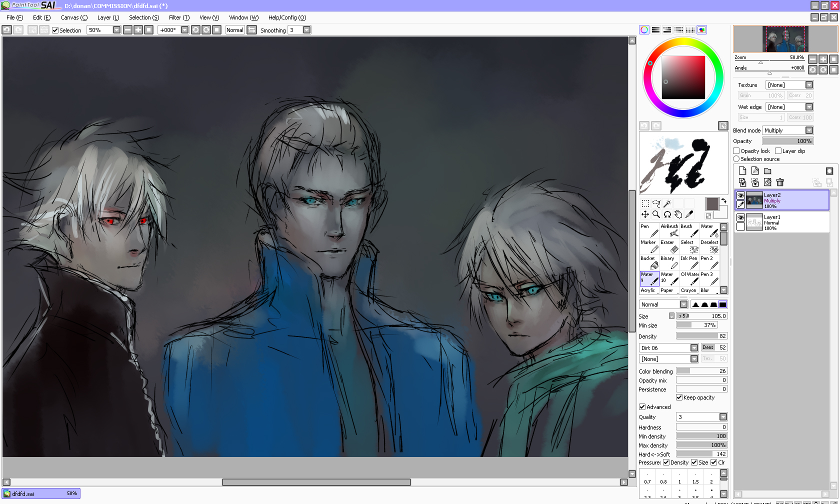This screenshot has width=840, height=504.
Task: Open the brush mode Normal dropdown
Action: pos(663,304)
